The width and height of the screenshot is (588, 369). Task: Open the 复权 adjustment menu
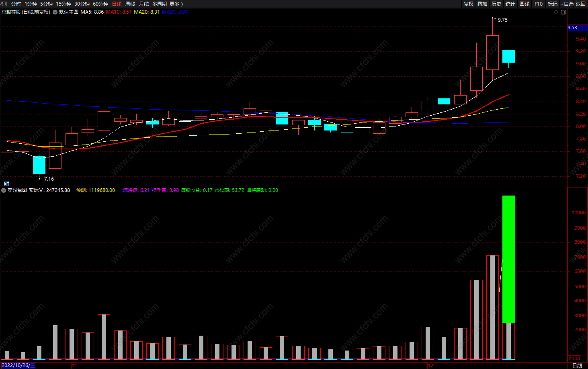(x=469, y=4)
